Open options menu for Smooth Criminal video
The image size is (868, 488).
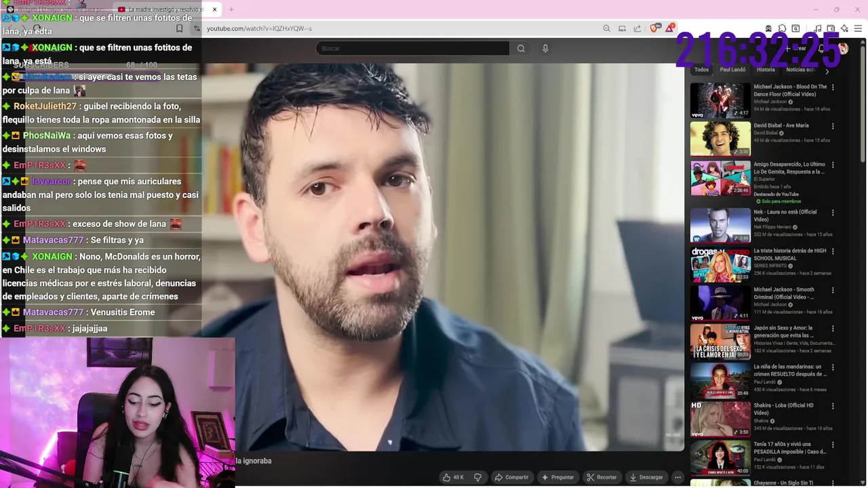point(833,290)
